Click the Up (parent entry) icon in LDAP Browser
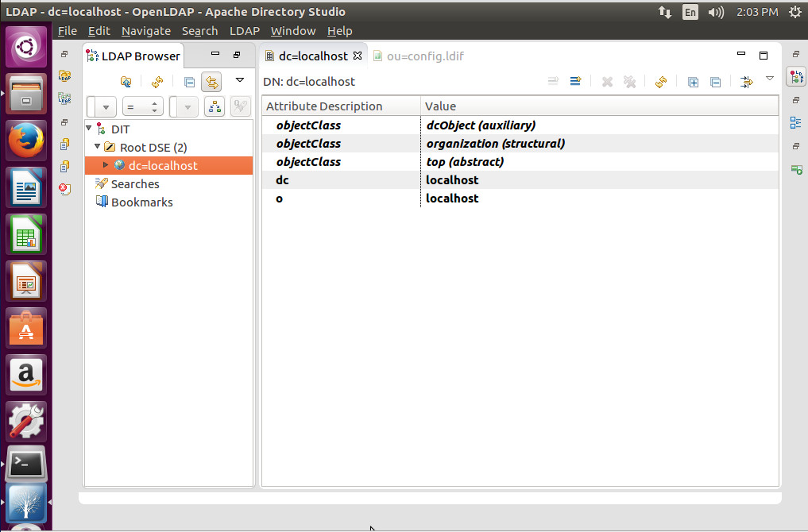808x532 pixels. pyautogui.click(x=126, y=81)
